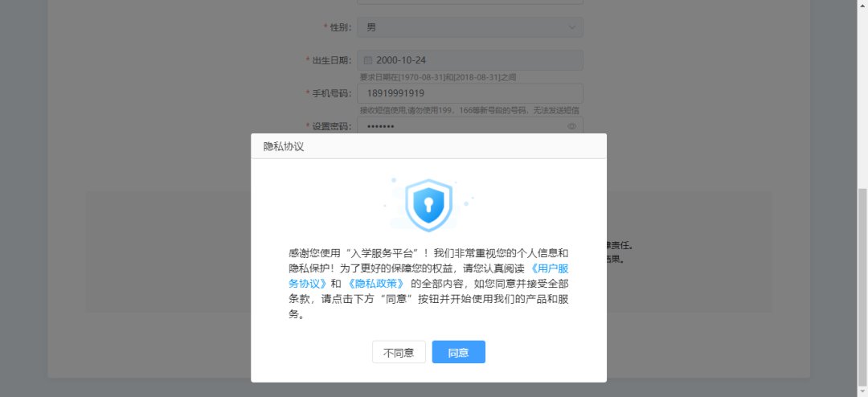Click the blue shield lock icon
The height and width of the screenshot is (397, 868).
pos(428,204)
